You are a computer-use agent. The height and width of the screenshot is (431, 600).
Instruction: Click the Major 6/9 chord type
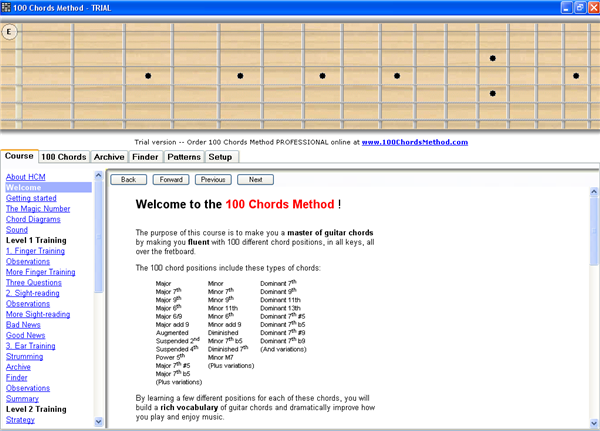coord(169,317)
